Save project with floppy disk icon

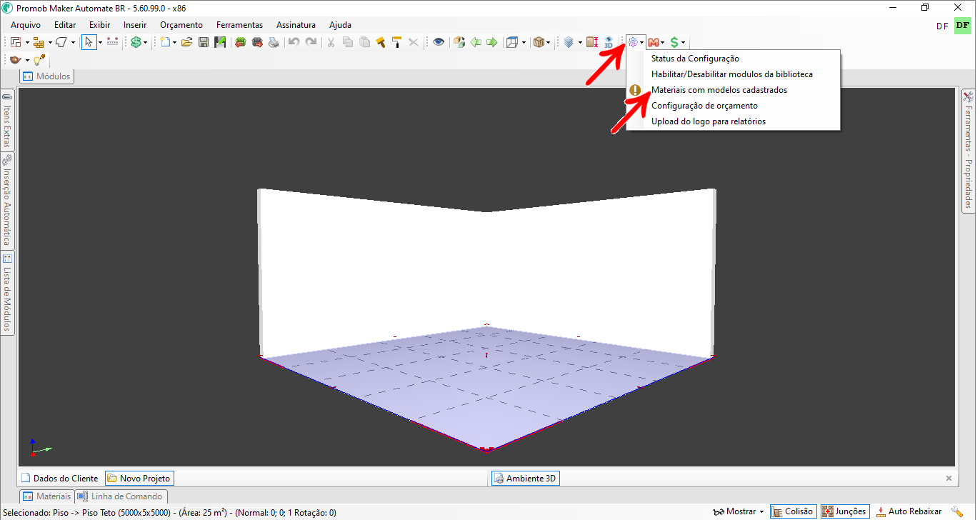(204, 42)
